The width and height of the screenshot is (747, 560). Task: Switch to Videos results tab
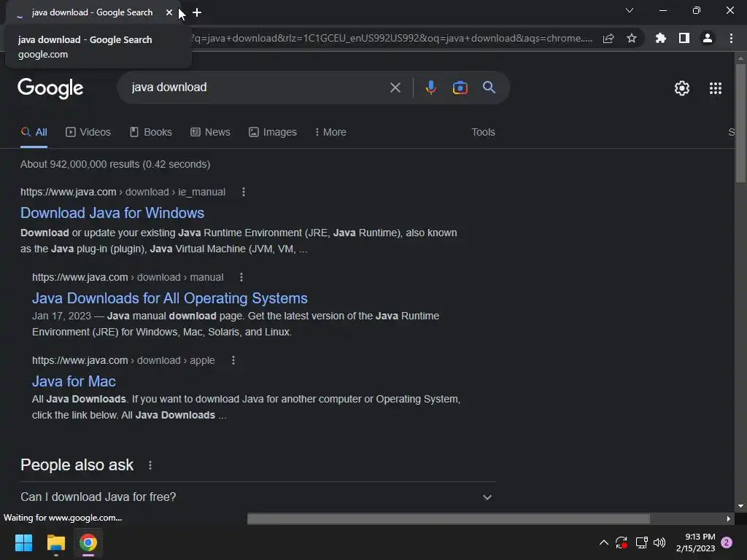88,133
